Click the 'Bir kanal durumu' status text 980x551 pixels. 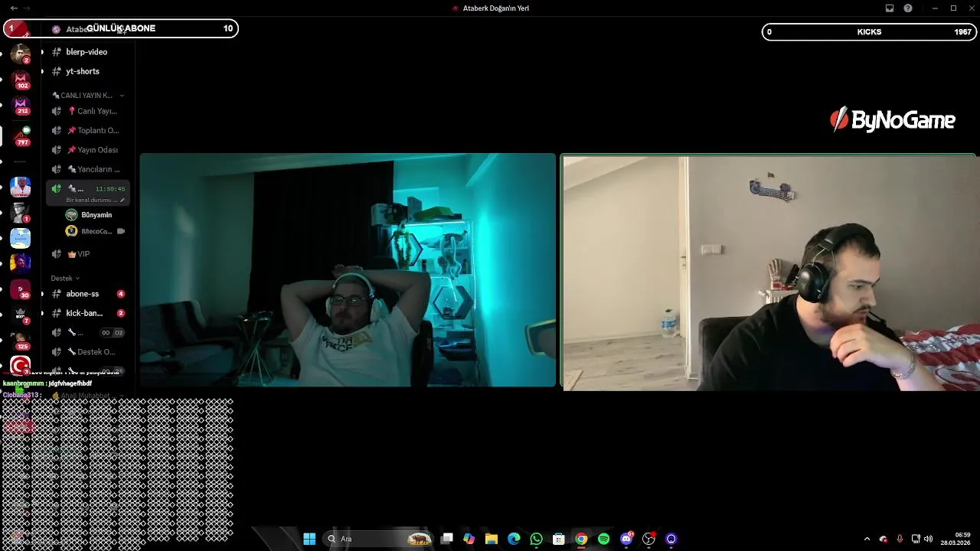91,201
